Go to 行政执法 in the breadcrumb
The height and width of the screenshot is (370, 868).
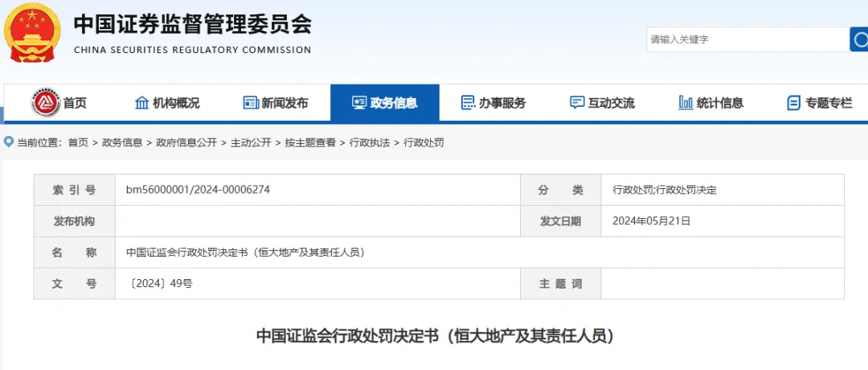pyautogui.click(x=369, y=143)
